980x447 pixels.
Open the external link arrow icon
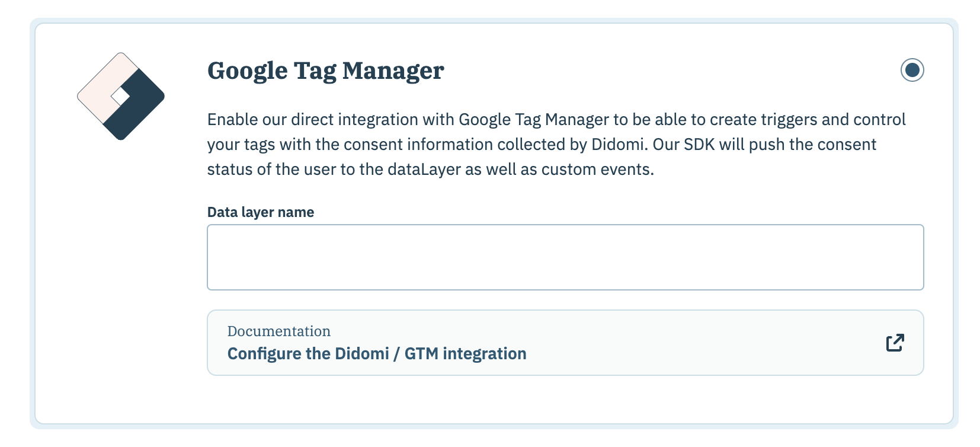point(895,343)
